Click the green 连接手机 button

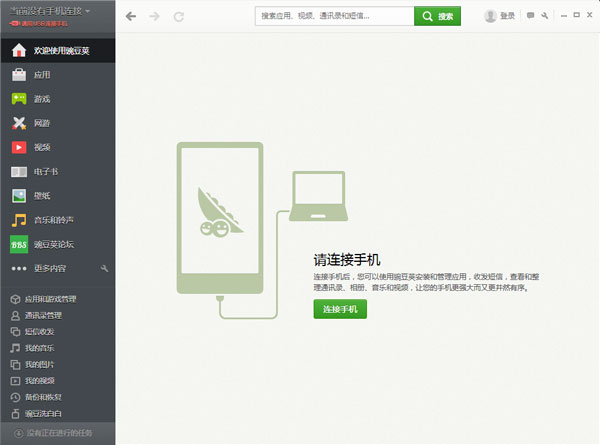(340, 309)
